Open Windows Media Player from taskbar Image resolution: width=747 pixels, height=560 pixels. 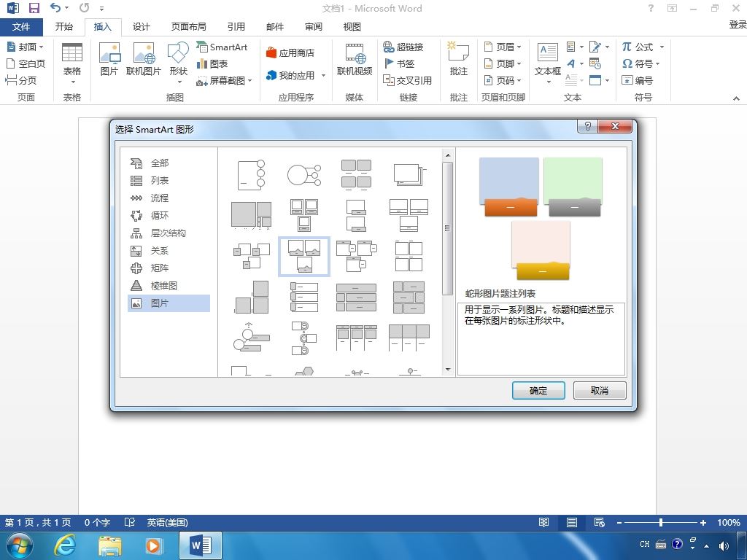pyautogui.click(x=153, y=545)
